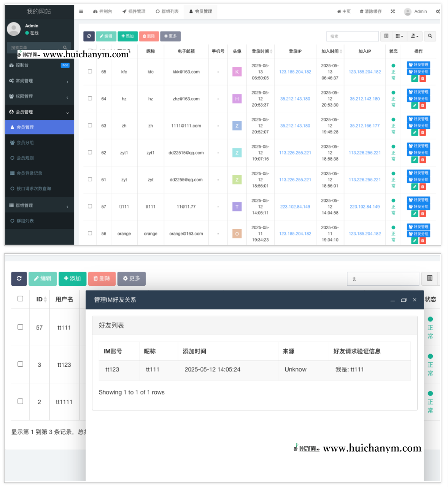Sort by the 加入时间 column arrows
Viewport: 448px width, 487px height.
341,51
